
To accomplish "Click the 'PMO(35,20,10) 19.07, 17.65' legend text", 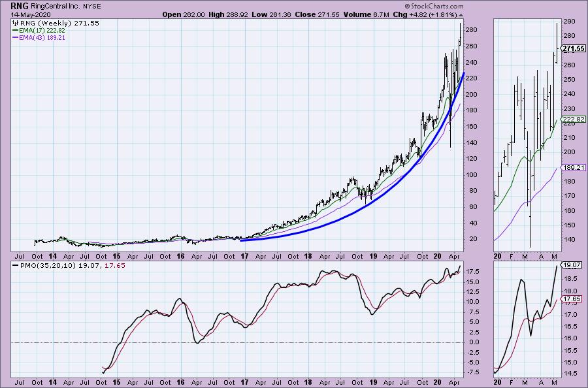I will click(x=73, y=265).
